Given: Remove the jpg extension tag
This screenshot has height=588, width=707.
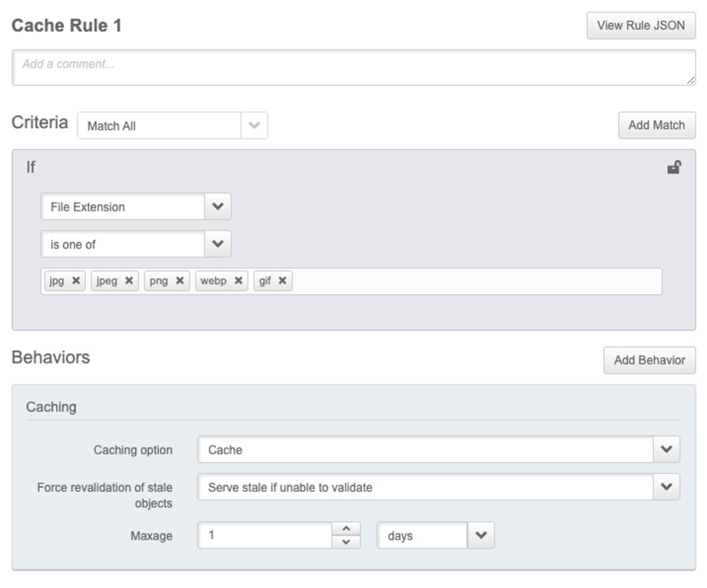Looking at the screenshot, I should tap(76, 280).
